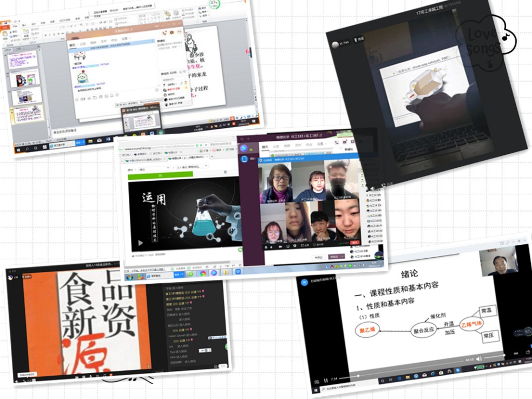532x399 pixels.
Task: Click the speaker volume icon in lecture player
Action: (x=478, y=358)
